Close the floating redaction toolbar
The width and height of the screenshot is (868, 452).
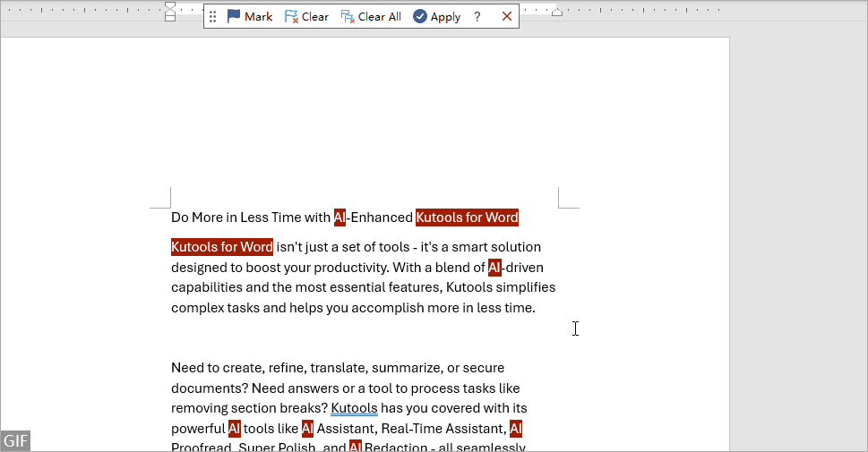506,17
